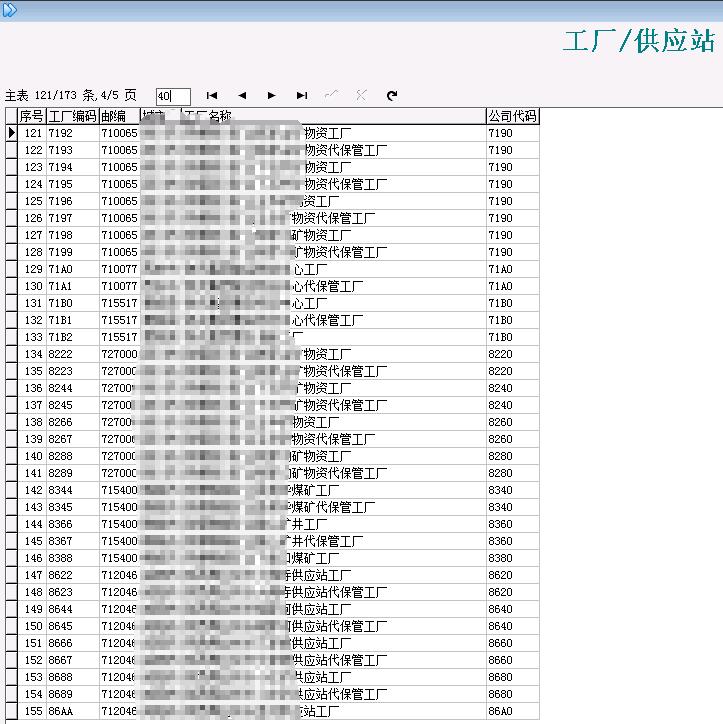This screenshot has height=724, width=723.
Task: Click company code 8660 in row 152
Action: click(x=500, y=660)
